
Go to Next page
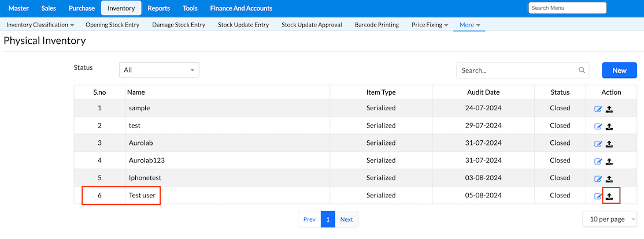346,219
